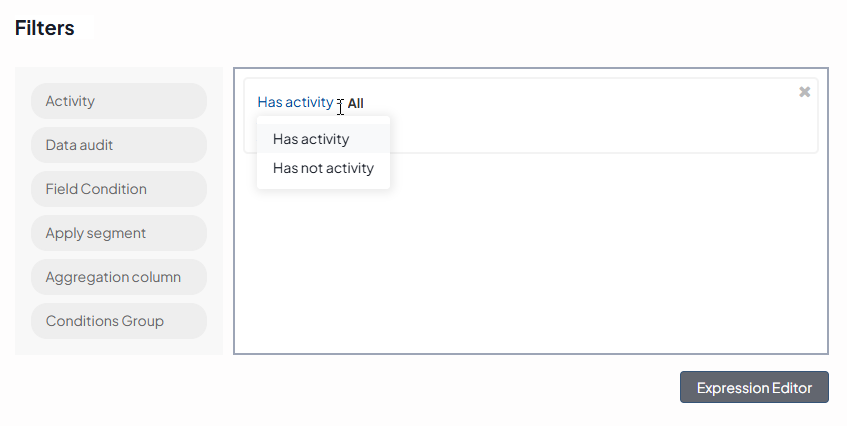
Task: Click the empty filter builder drop area
Action: point(530,260)
